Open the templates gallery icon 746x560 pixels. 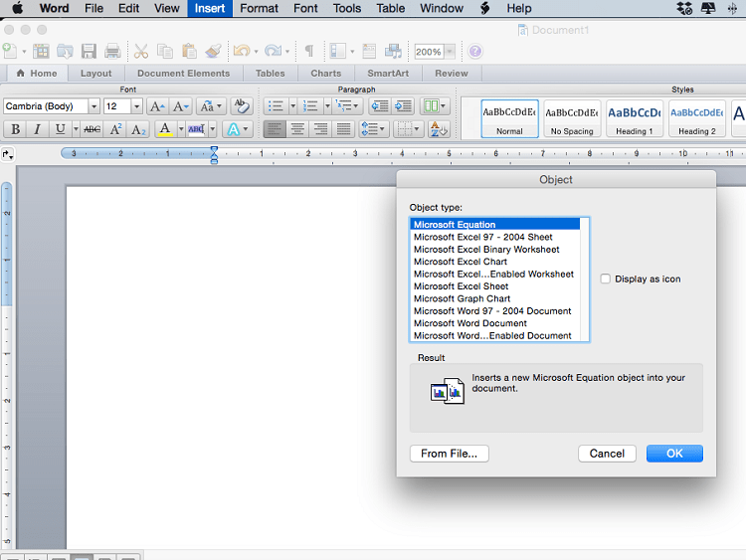(x=41, y=51)
